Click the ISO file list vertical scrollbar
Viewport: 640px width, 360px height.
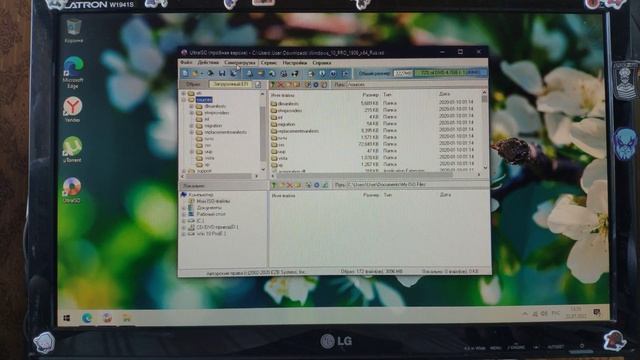pos(484,130)
